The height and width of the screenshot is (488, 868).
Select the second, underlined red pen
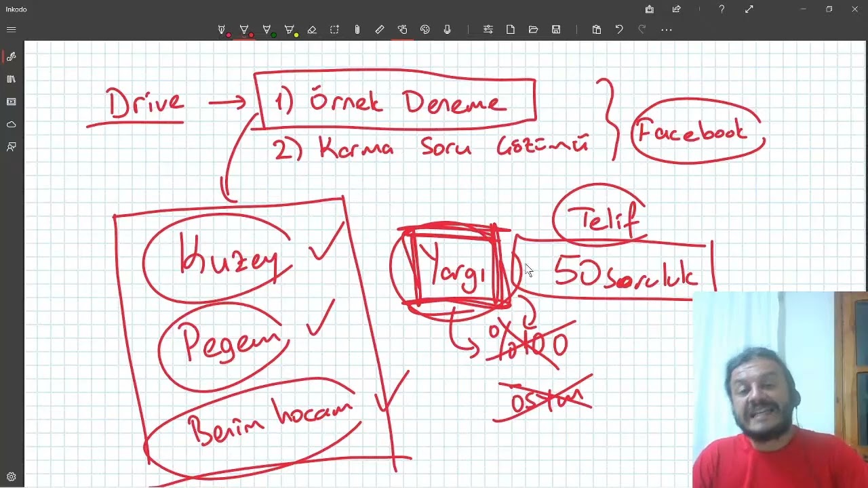coord(244,30)
